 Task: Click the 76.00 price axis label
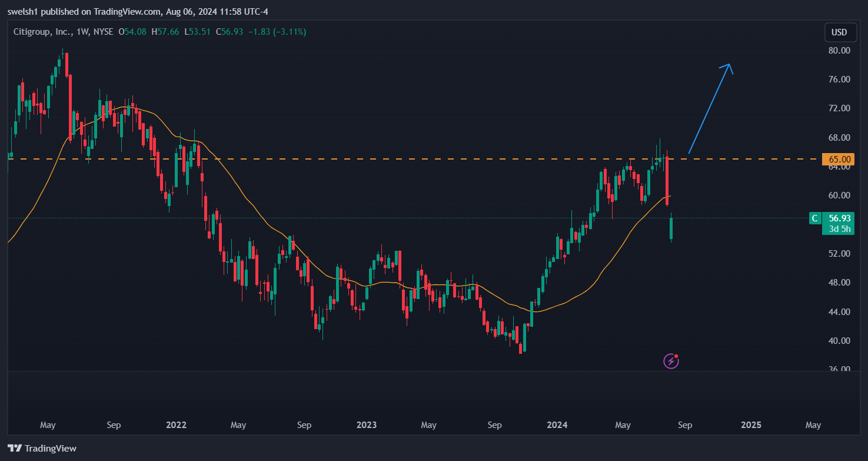(840, 79)
